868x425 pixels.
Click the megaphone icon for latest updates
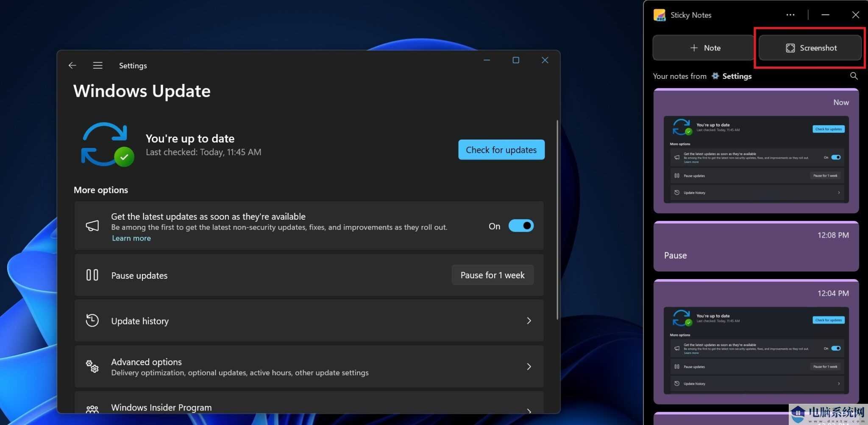(x=92, y=226)
